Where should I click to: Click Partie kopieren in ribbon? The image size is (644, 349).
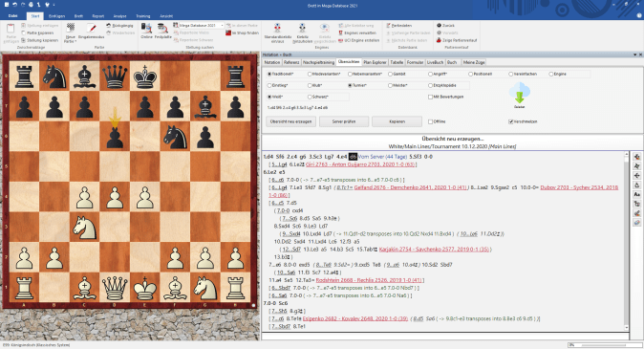[37, 33]
